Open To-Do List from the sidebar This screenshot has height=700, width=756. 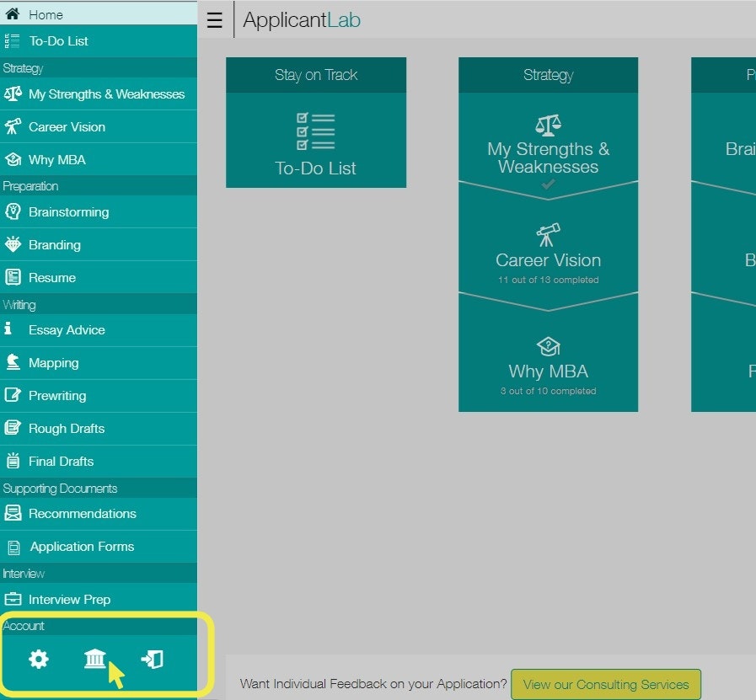tap(58, 41)
